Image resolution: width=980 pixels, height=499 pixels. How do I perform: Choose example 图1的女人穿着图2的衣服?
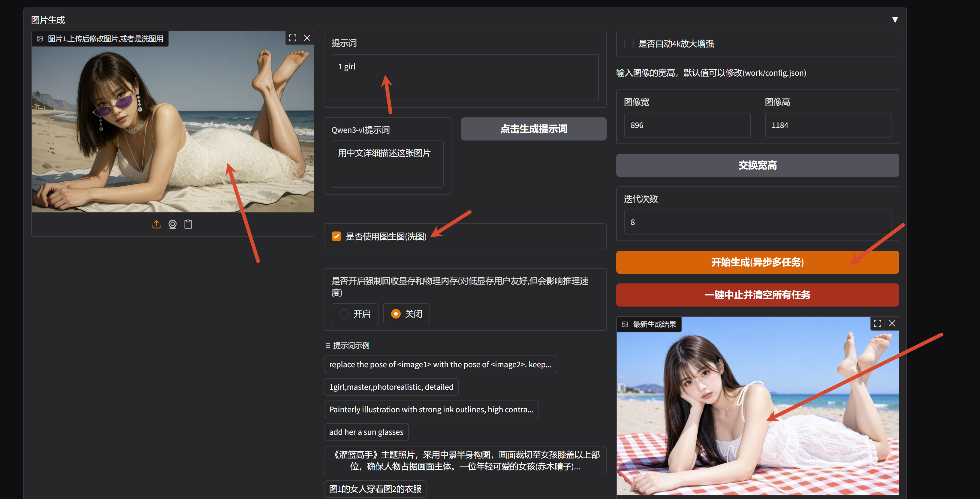click(375, 489)
